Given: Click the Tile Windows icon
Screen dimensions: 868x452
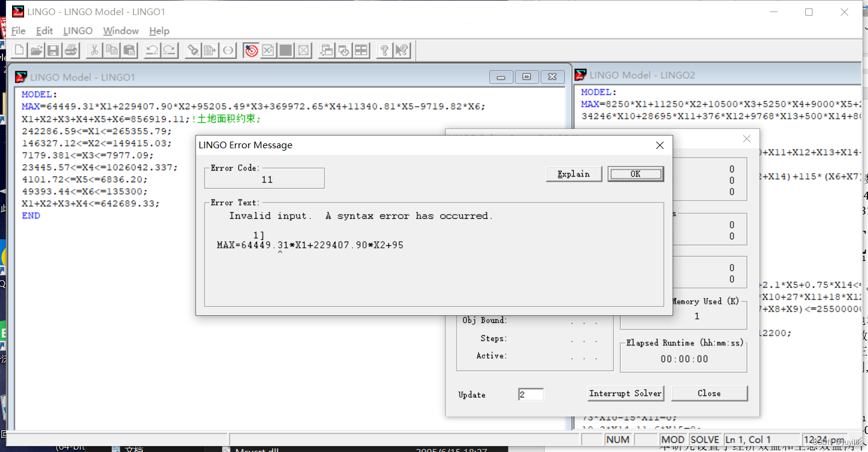Looking at the screenshot, I should pos(361,50).
